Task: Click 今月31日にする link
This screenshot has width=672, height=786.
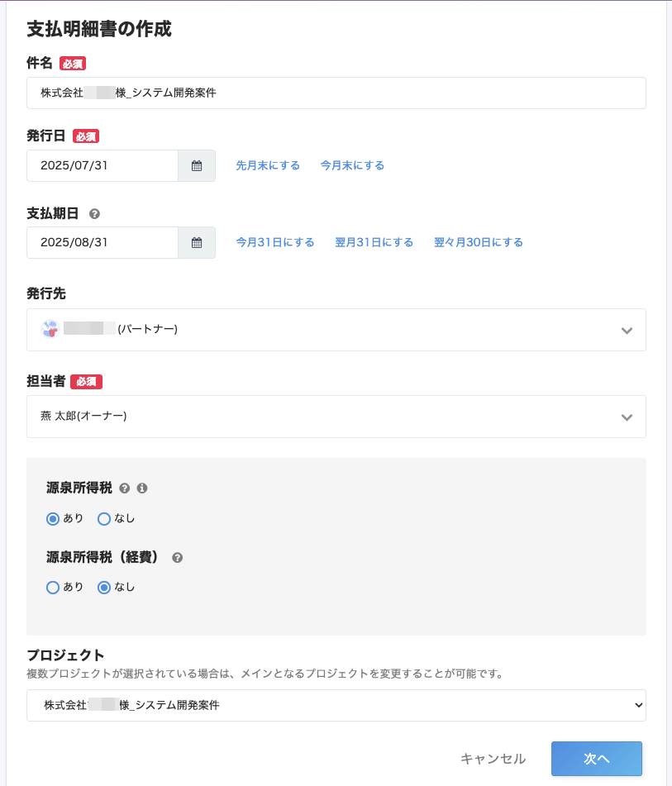Action: [274, 243]
